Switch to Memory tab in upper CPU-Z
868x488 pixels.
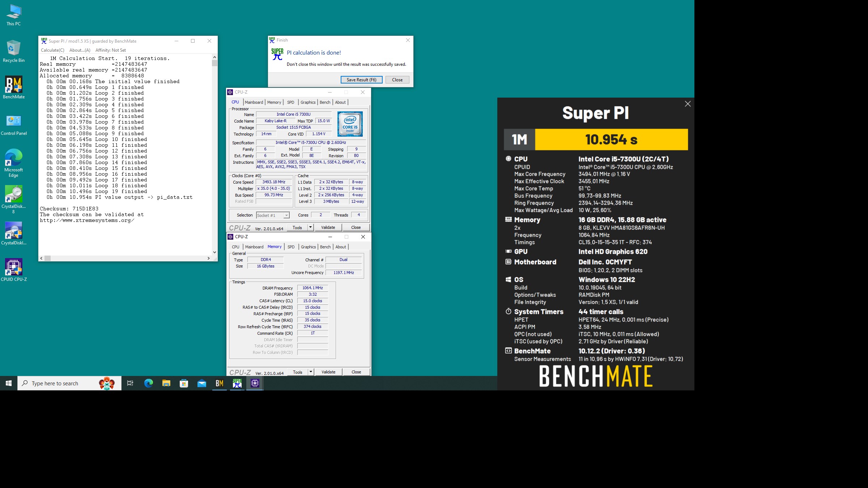coord(274,102)
